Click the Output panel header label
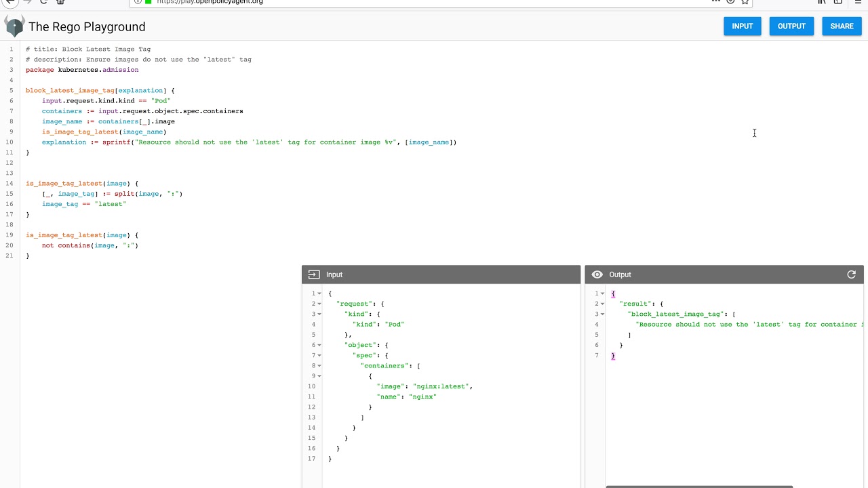Screen dimensions: 868x488 [620, 274]
